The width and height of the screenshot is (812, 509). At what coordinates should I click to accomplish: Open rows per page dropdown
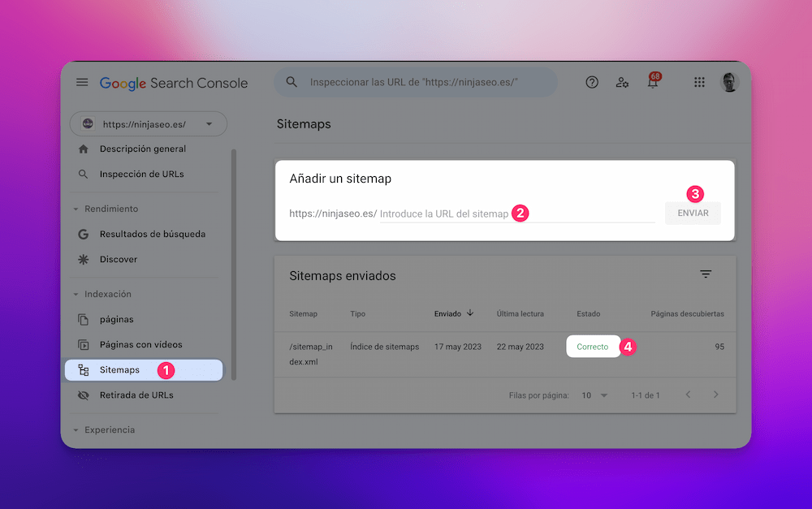(594, 395)
